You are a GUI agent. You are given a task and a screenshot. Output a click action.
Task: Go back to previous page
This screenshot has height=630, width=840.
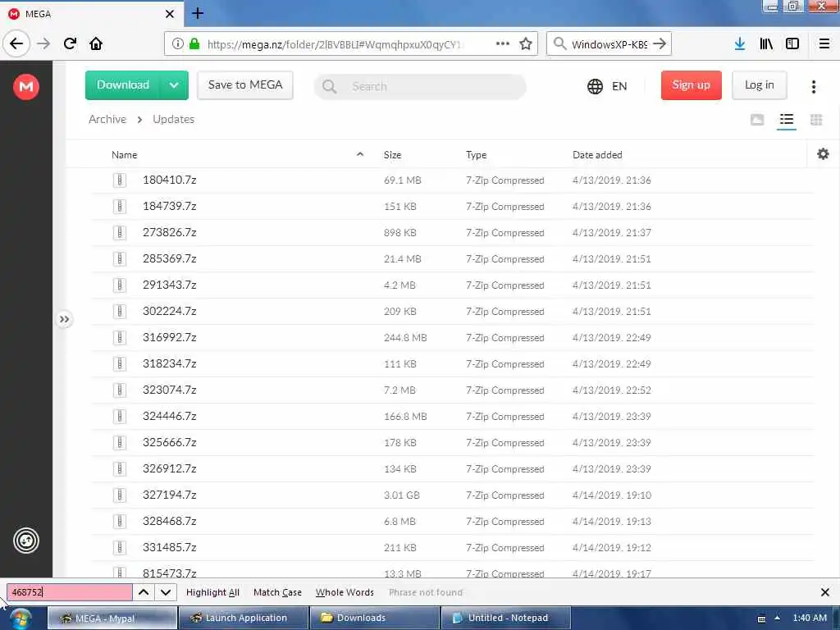(16, 44)
